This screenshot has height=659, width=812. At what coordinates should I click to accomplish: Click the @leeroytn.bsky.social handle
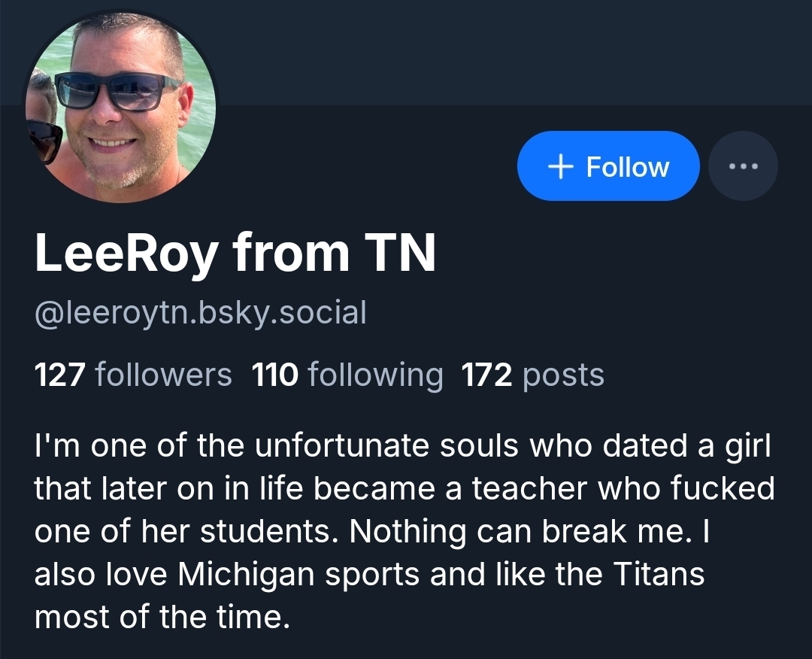(200, 312)
